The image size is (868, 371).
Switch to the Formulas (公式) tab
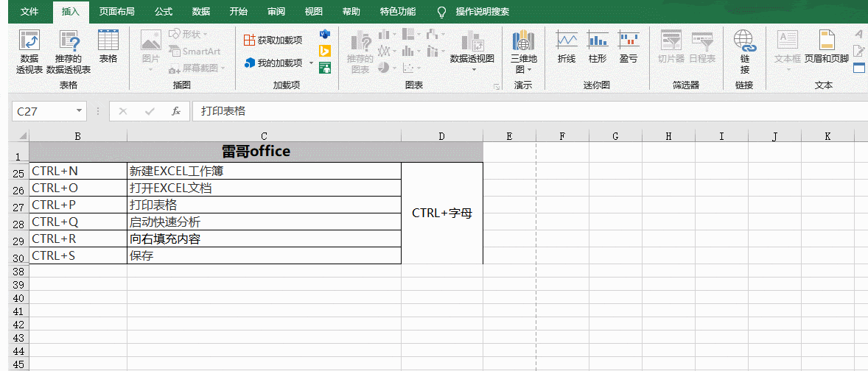164,12
